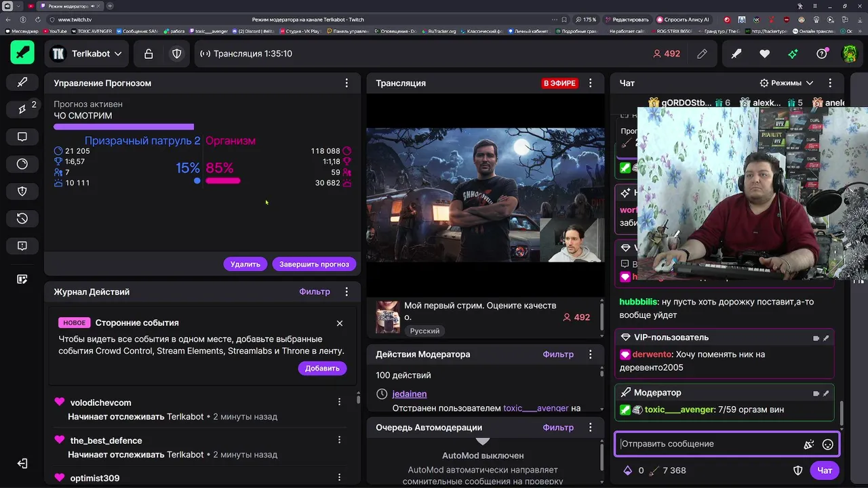Viewport: 868px width, 488px height.
Task: Click the Завершить прогноз button
Action: (314, 264)
